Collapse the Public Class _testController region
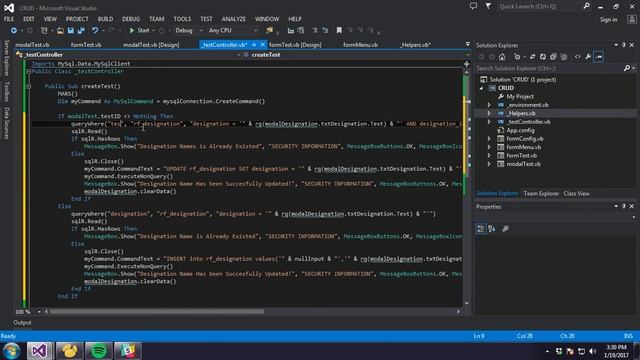 [x=29, y=71]
